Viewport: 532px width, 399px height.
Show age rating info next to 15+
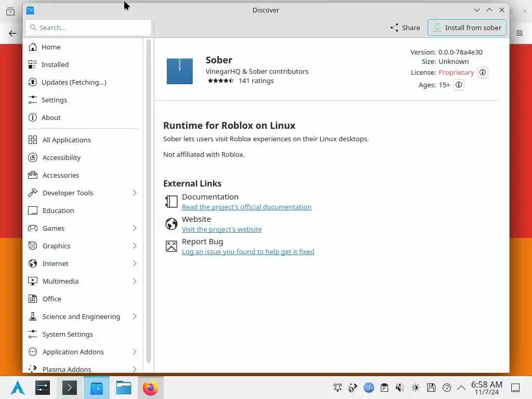(458, 85)
